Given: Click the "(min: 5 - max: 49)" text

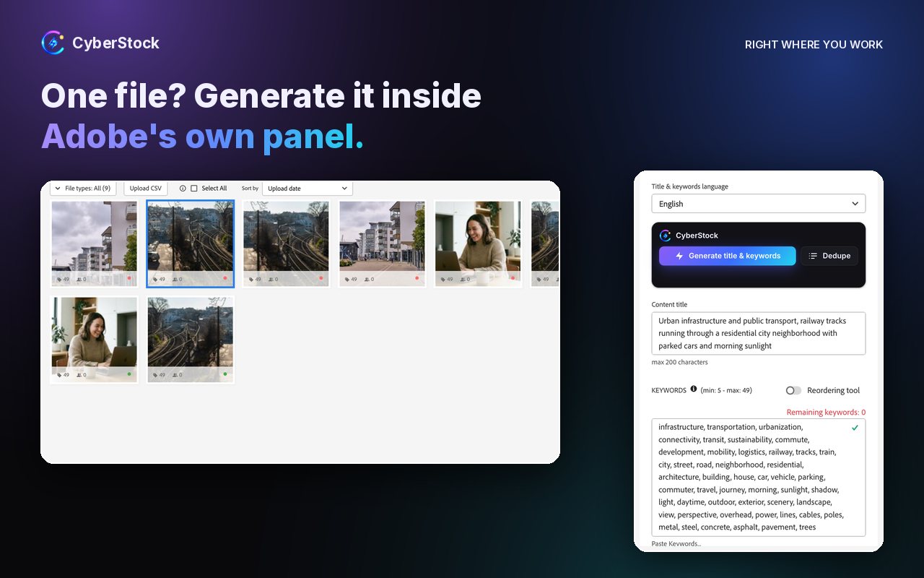Looking at the screenshot, I should coord(725,390).
